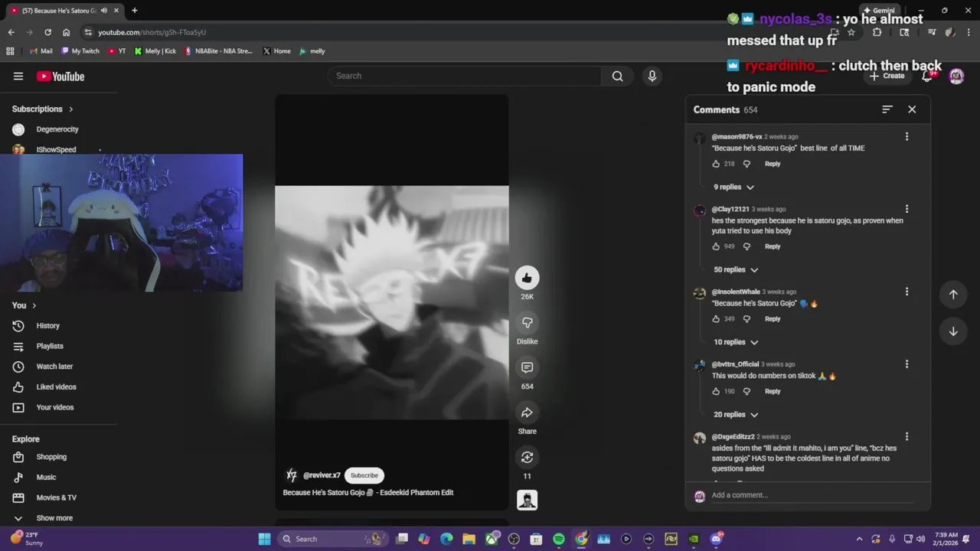Open Spotify from the taskbar

(559, 539)
